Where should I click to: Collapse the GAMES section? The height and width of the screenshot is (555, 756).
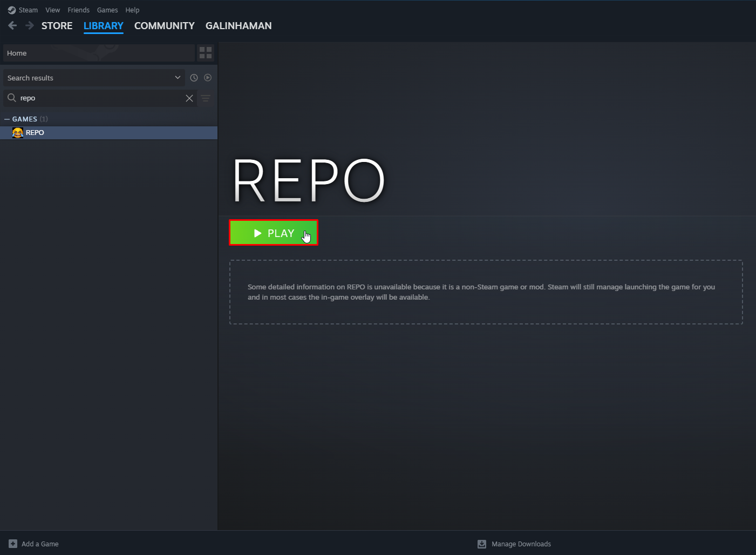6,119
